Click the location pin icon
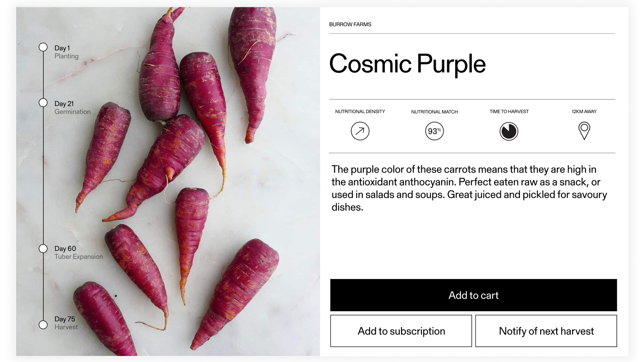 [x=584, y=130]
